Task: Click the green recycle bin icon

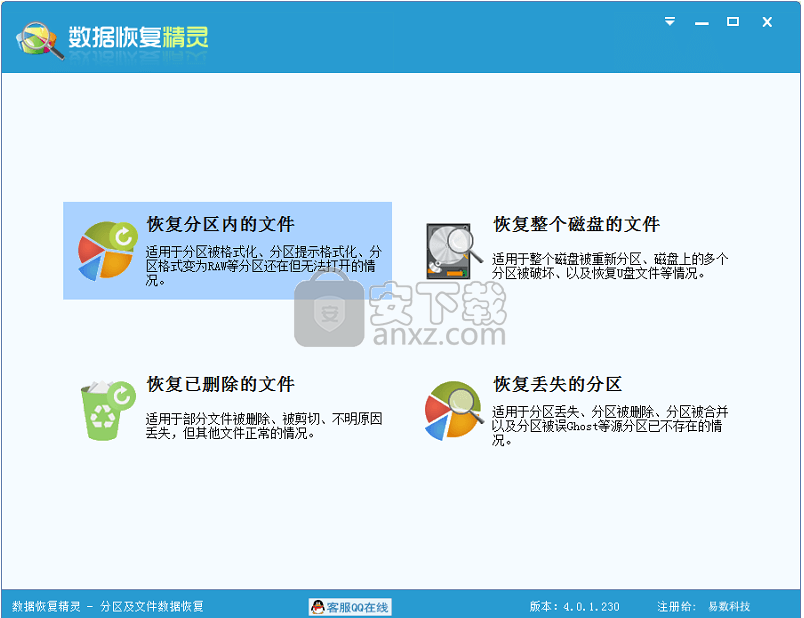Action: (x=108, y=411)
